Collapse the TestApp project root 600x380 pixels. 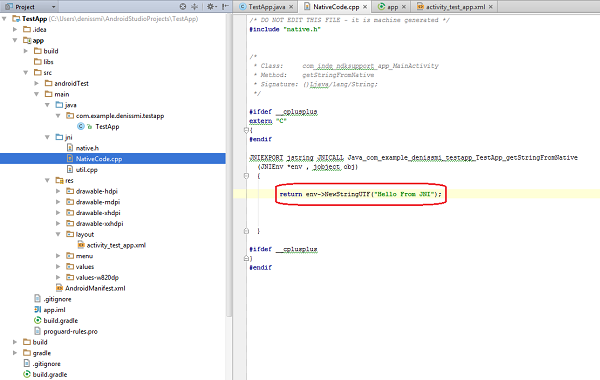tap(4, 18)
